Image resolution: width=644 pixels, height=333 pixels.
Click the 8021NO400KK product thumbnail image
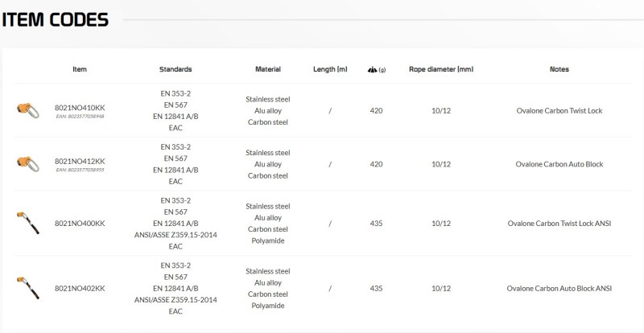pos(28,223)
